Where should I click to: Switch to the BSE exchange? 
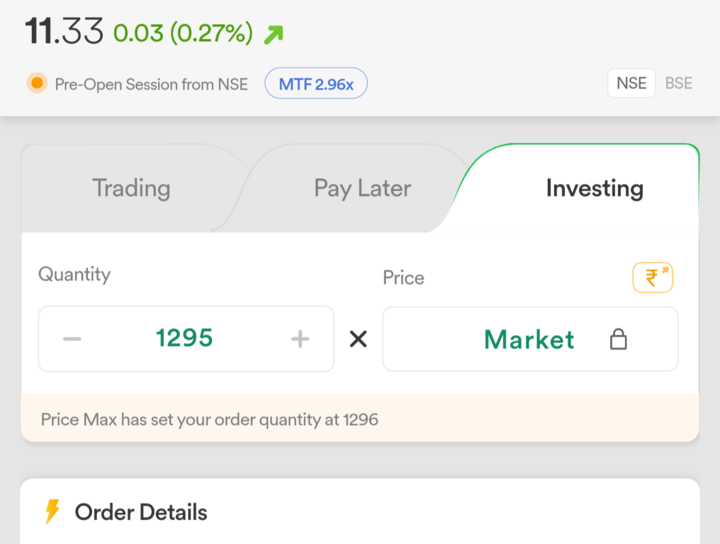click(x=679, y=83)
